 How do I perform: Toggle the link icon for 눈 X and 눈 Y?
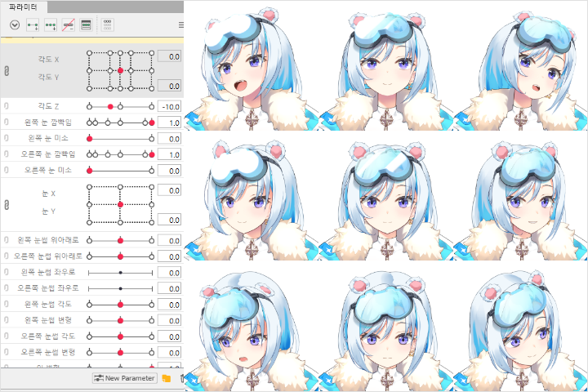coord(7,205)
